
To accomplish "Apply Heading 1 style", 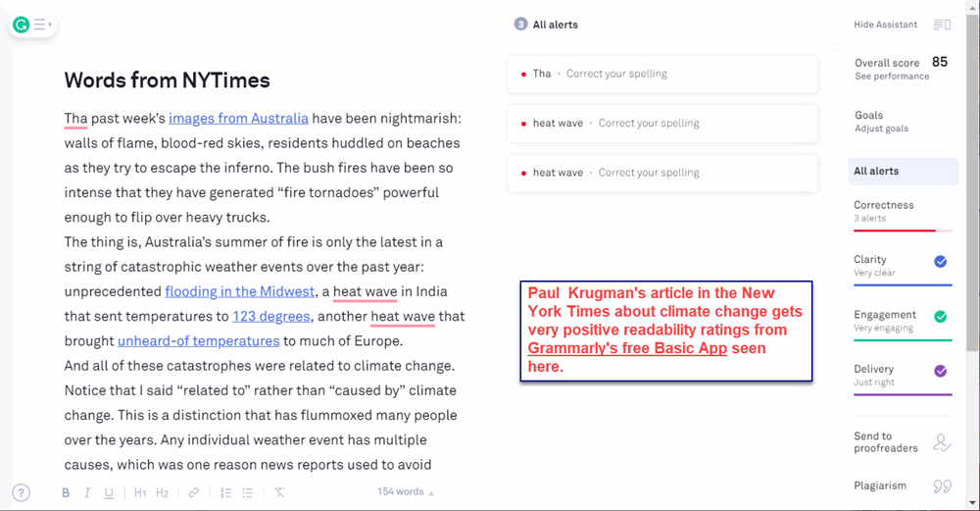I will tap(140, 493).
